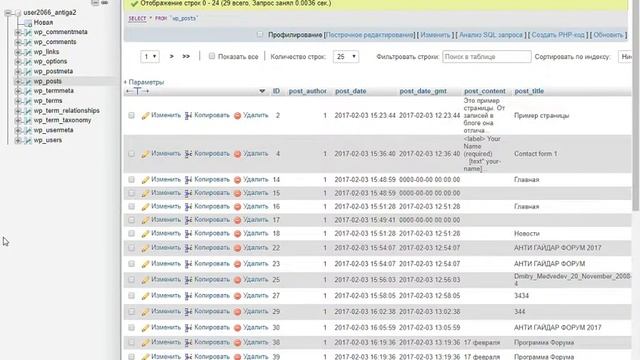The image size is (640, 360).
Task: Open the wp_usermeta table in the tree
Action: pyautogui.click(x=53, y=130)
